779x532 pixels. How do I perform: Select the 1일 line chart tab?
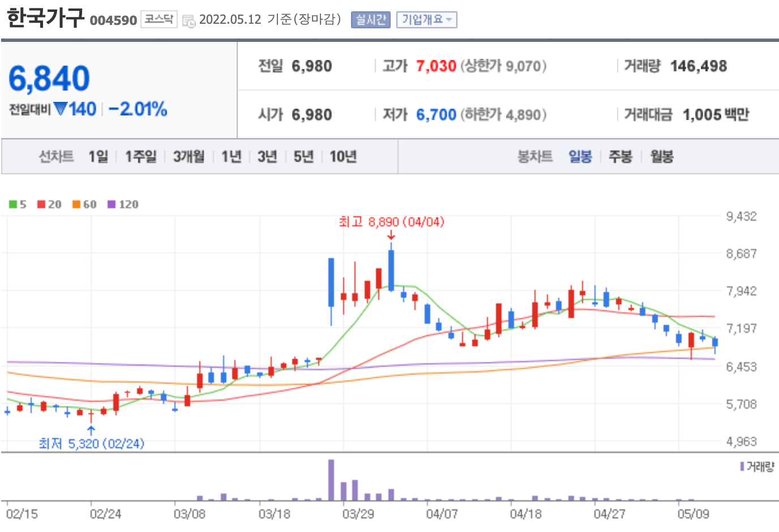(x=98, y=156)
